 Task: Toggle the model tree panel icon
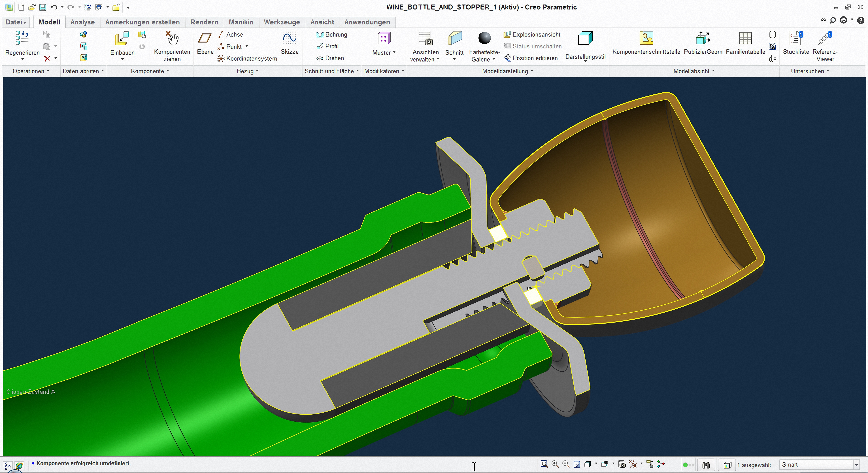(x=8, y=466)
